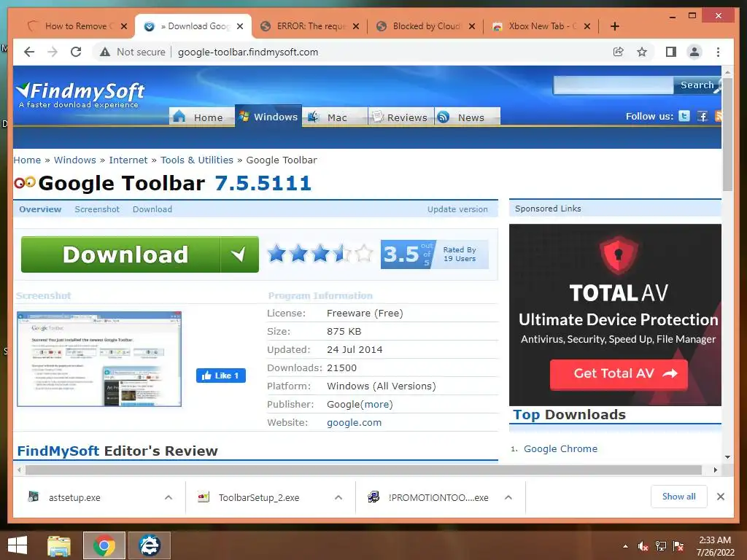Open the astsetup.exe downloaded file
The width and height of the screenshot is (747, 560).
coord(74,497)
